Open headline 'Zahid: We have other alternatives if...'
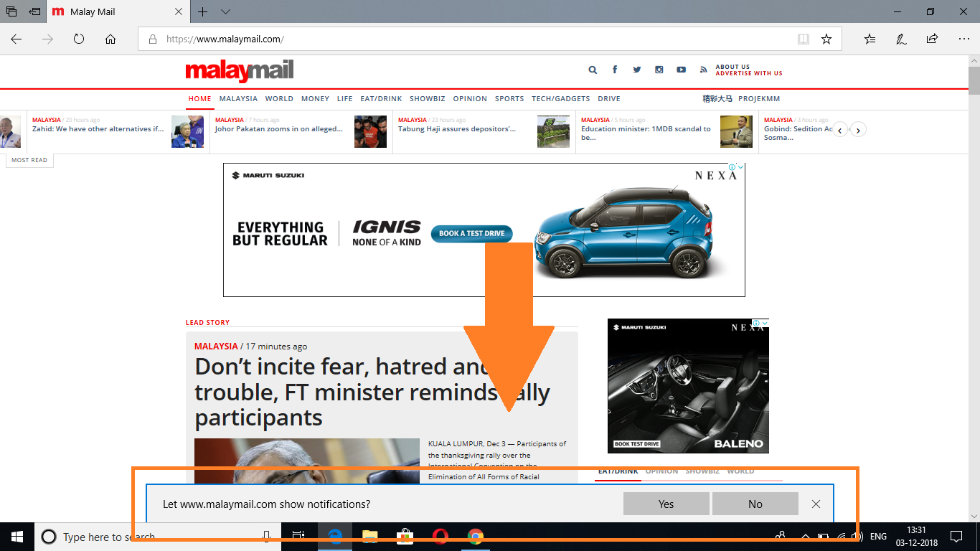This screenshot has width=980, height=551. coord(98,129)
